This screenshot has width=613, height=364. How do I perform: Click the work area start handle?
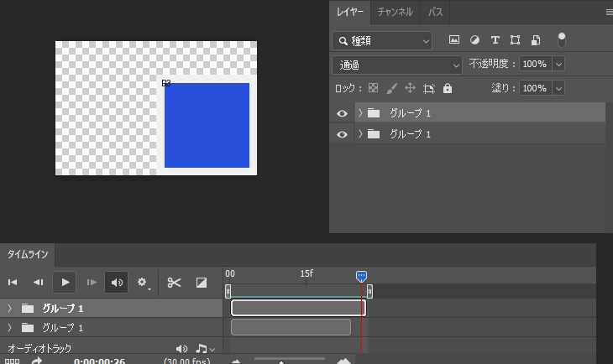228,291
